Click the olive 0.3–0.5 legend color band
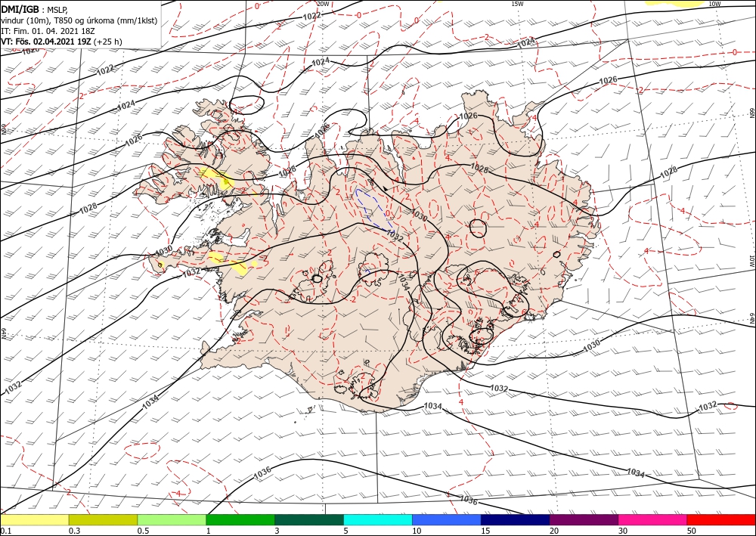This screenshot has width=756, height=536. [103, 519]
